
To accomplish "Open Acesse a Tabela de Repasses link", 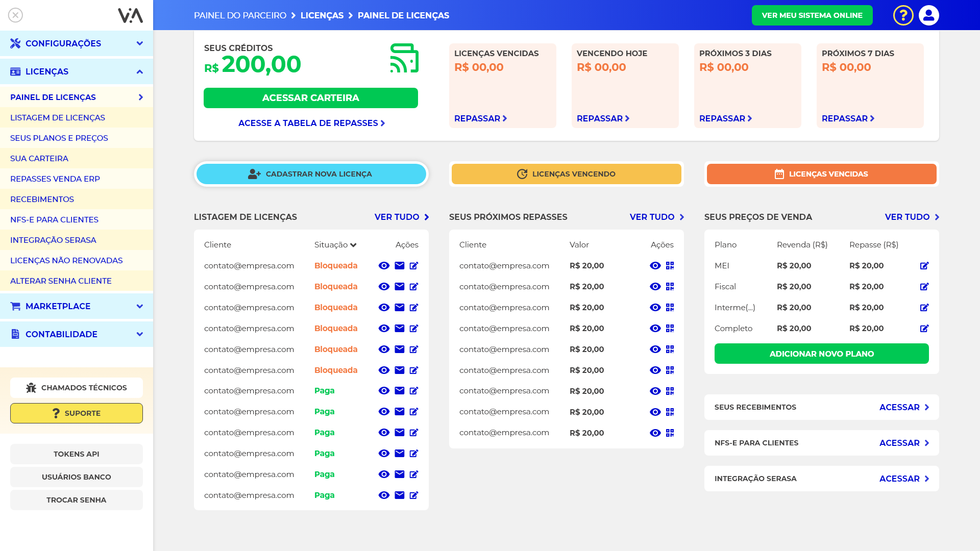I will [x=311, y=123].
